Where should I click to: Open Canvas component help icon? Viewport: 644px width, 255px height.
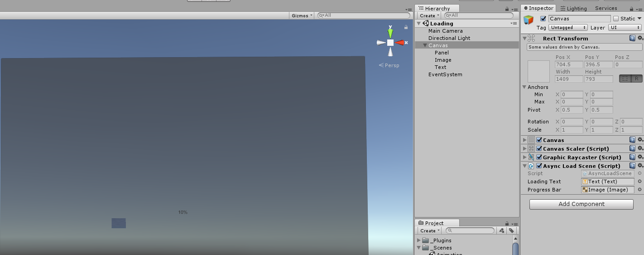click(632, 140)
